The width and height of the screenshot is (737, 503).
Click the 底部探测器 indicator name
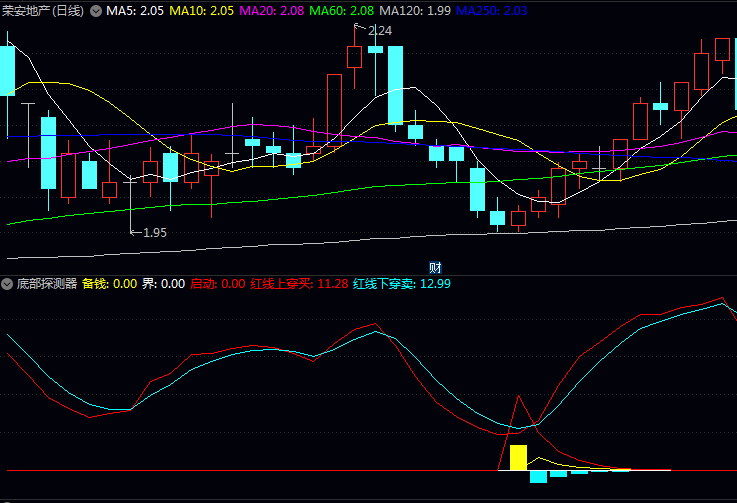click(x=46, y=284)
